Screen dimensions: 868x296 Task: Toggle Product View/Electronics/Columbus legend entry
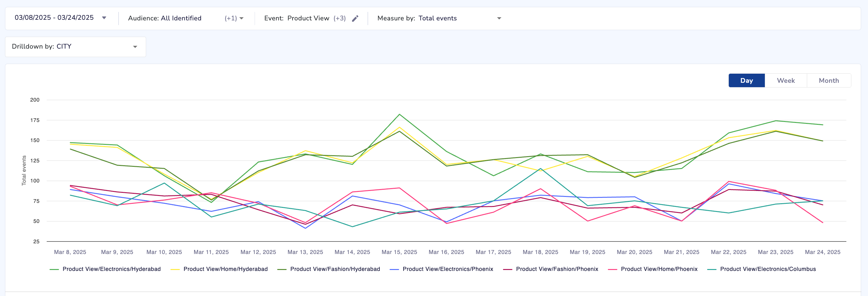(768, 269)
